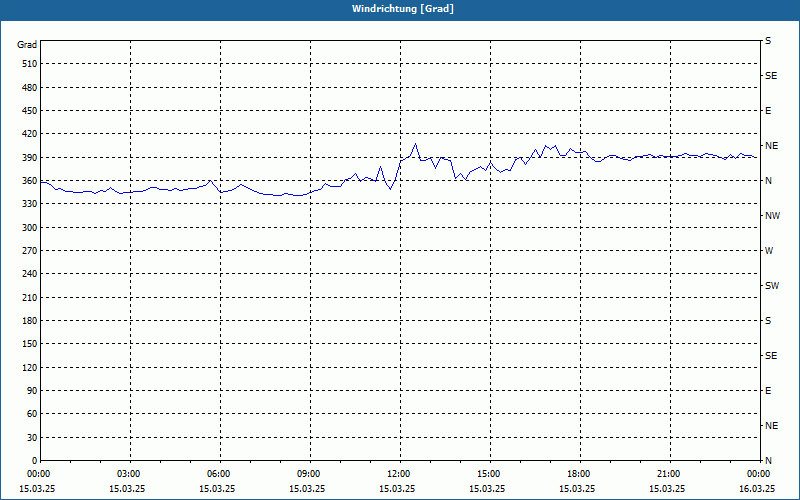Select the 12:00 time label
This screenshot has height=500, width=800.
[x=400, y=474]
